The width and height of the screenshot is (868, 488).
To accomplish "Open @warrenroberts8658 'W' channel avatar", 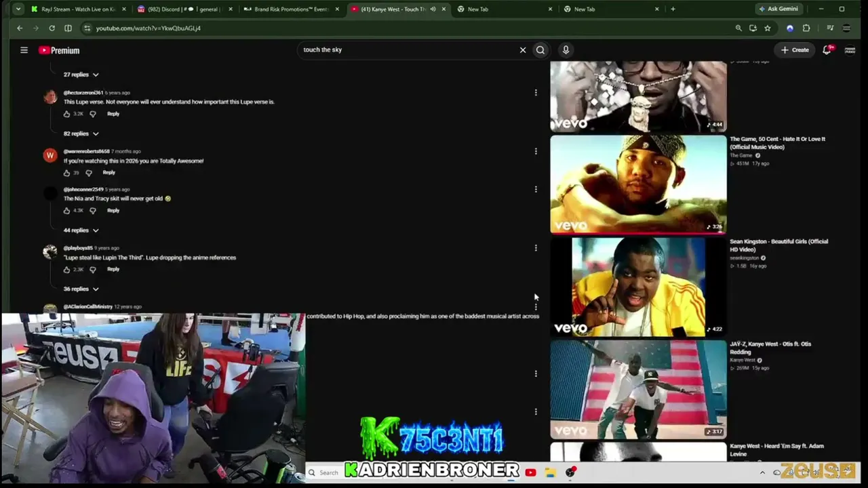I will click(x=50, y=156).
